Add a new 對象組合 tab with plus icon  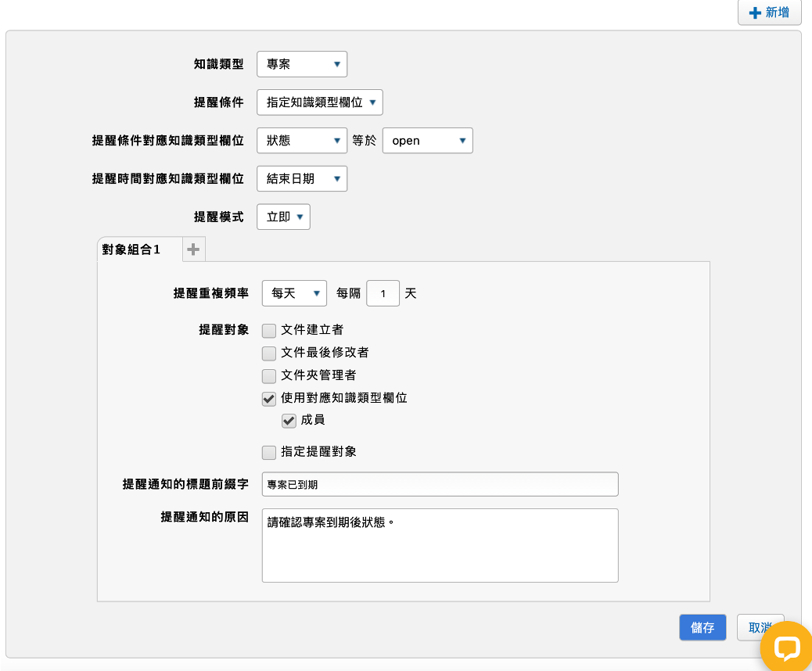pyautogui.click(x=193, y=249)
